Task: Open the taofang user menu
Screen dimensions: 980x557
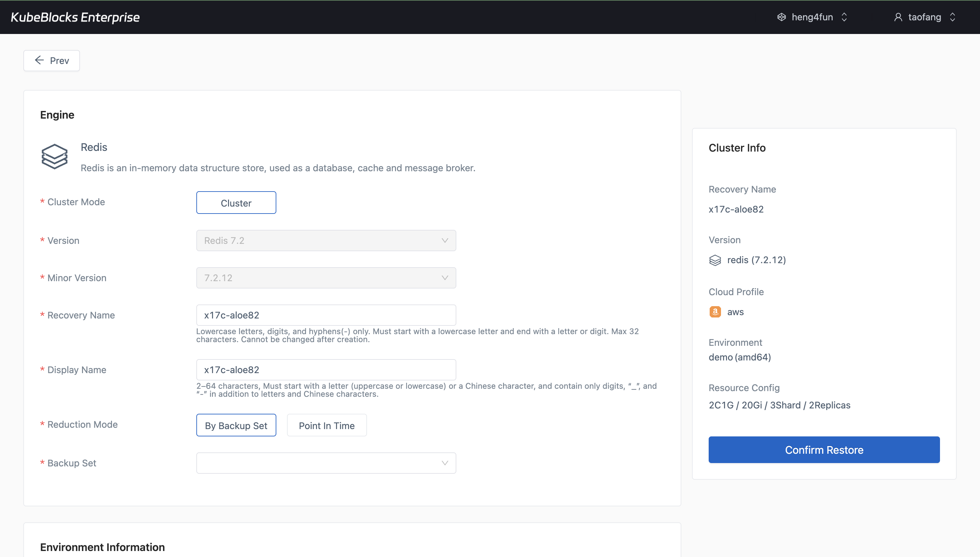Action: pos(925,17)
